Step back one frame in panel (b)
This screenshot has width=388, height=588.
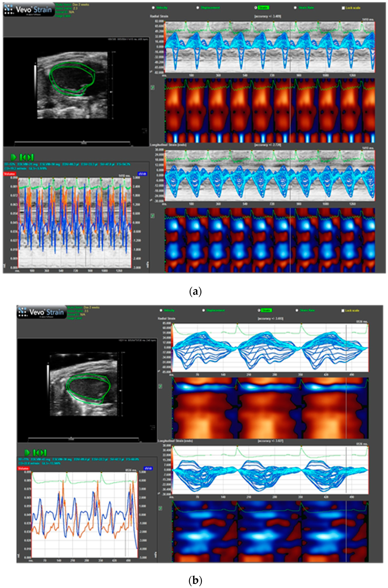36,452
